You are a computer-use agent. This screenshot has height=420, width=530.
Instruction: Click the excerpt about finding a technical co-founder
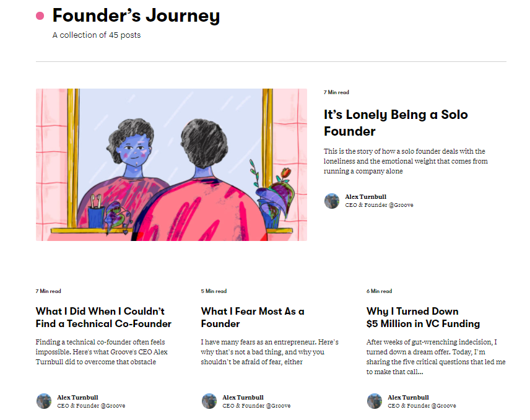point(102,352)
